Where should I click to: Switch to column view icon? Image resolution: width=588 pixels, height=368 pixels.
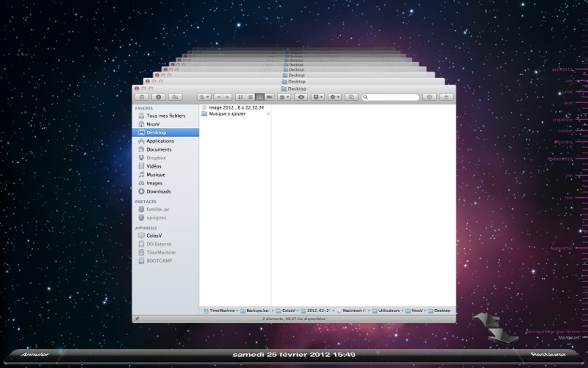tap(259, 97)
